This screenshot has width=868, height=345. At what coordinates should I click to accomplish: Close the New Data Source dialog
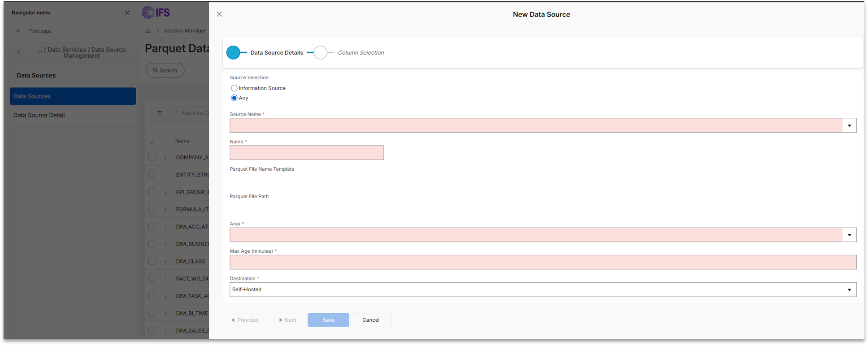pyautogui.click(x=219, y=14)
